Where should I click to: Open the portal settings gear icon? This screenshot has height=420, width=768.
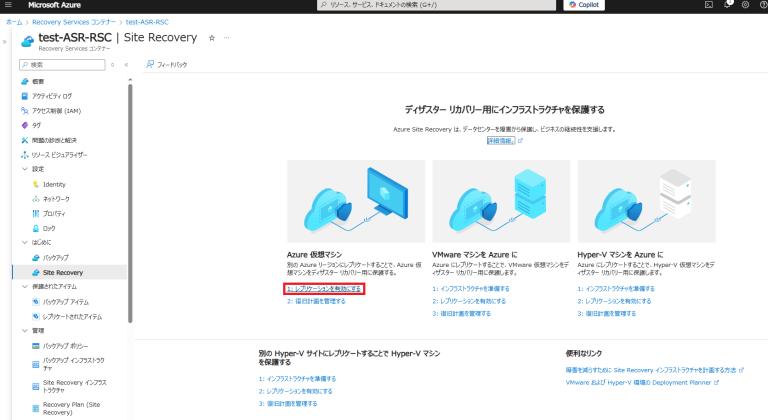pos(745,5)
